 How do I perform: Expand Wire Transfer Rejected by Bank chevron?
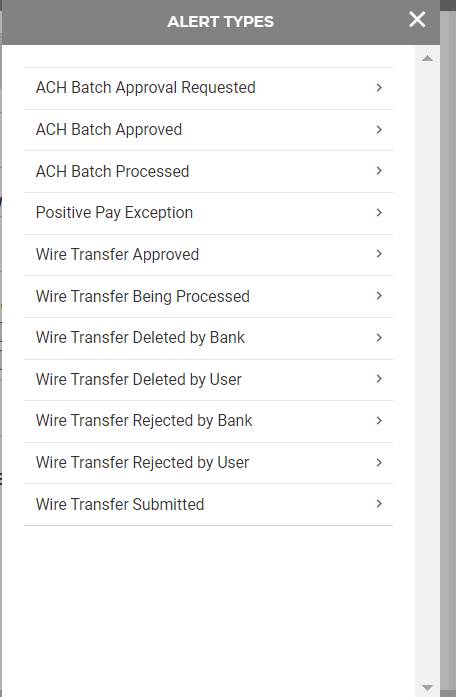(x=379, y=421)
